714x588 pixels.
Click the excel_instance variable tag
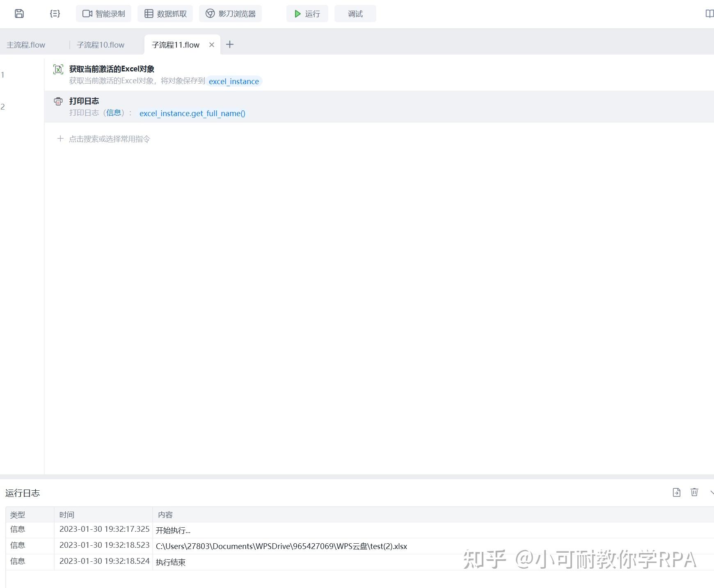click(x=234, y=81)
